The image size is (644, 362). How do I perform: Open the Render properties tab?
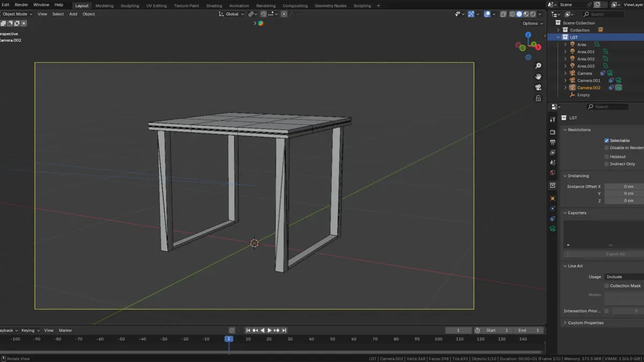(x=553, y=132)
